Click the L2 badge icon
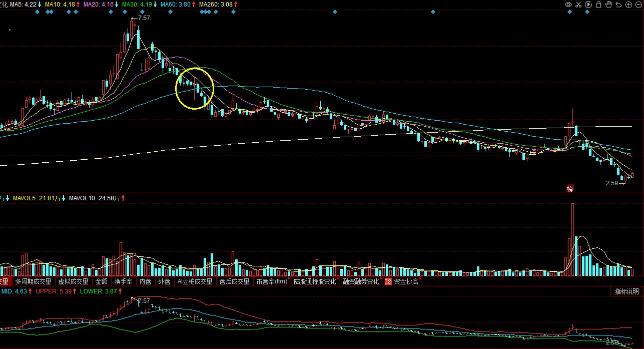The height and width of the screenshot is (349, 644). (388, 282)
